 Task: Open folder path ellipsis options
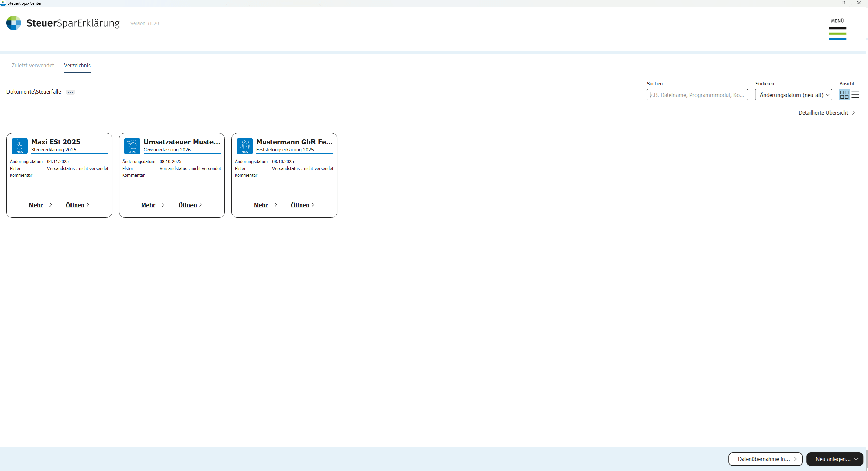click(70, 92)
